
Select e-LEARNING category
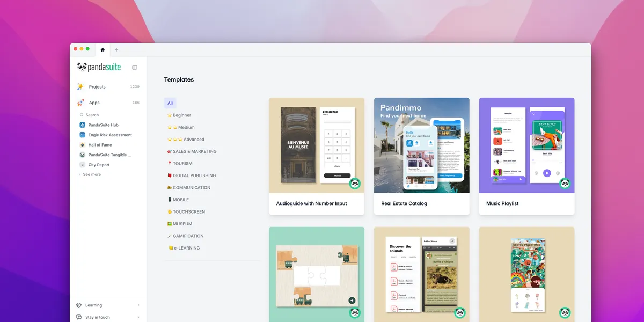pos(184,248)
